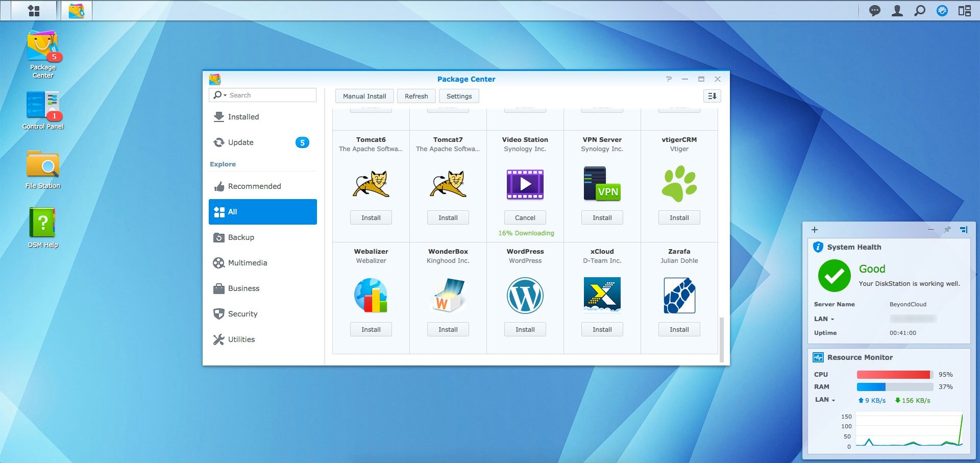Select Update in the sidebar
Screen dimensions: 980x463
[263, 142]
